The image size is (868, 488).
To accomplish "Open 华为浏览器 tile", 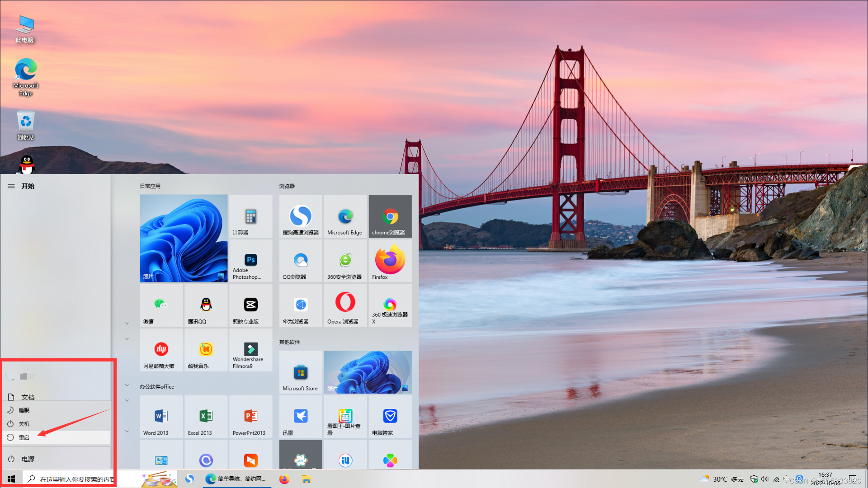I will point(301,305).
